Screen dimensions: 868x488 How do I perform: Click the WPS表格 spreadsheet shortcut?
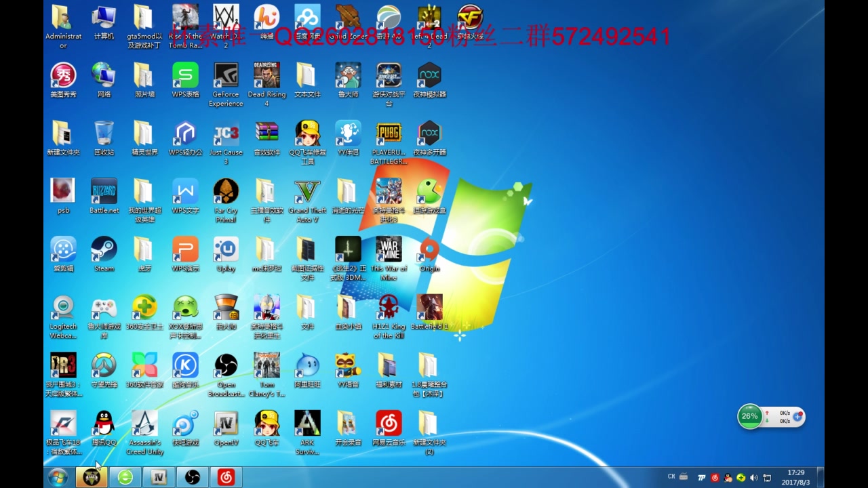click(x=185, y=81)
